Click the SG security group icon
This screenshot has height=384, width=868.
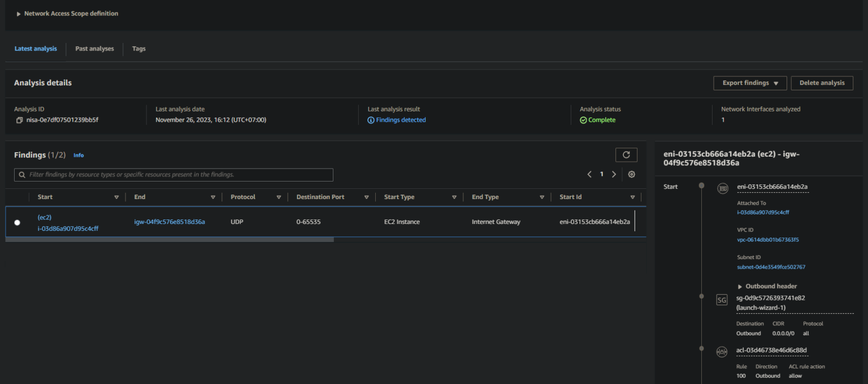722,300
